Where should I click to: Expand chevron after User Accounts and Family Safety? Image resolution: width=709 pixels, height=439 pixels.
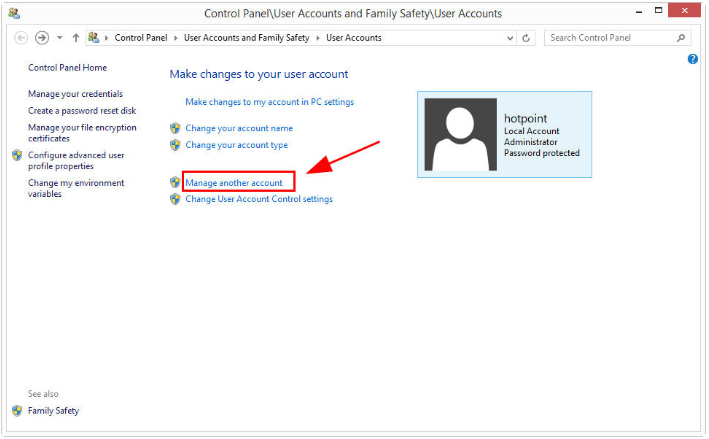pyautogui.click(x=318, y=38)
